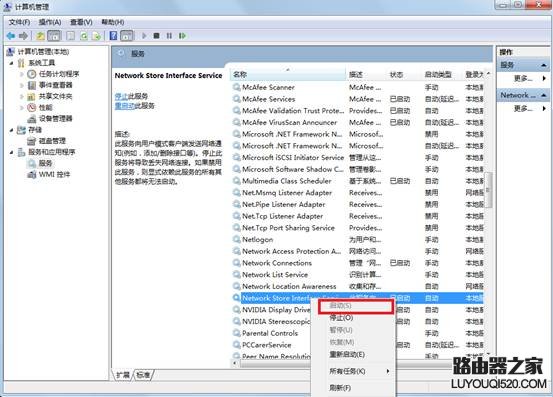Screen dimensions: 553x397
Task: Open the 帮助(H) menu
Action: coord(113,22)
